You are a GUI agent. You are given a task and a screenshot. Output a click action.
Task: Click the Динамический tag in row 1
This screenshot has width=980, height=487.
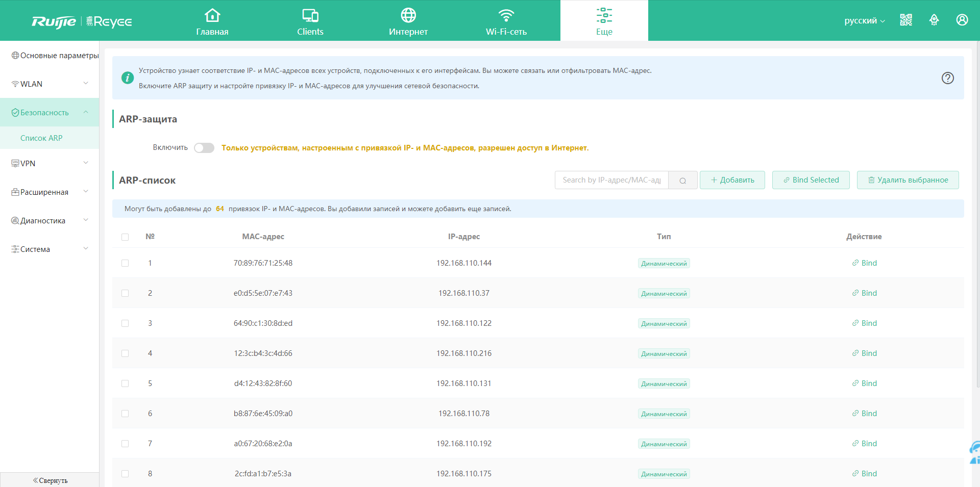pyautogui.click(x=664, y=264)
